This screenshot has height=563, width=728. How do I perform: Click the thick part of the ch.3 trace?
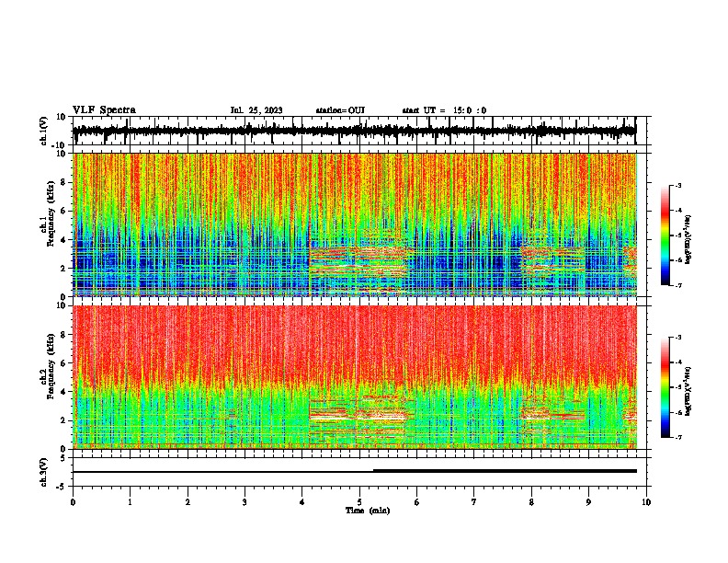(506, 471)
